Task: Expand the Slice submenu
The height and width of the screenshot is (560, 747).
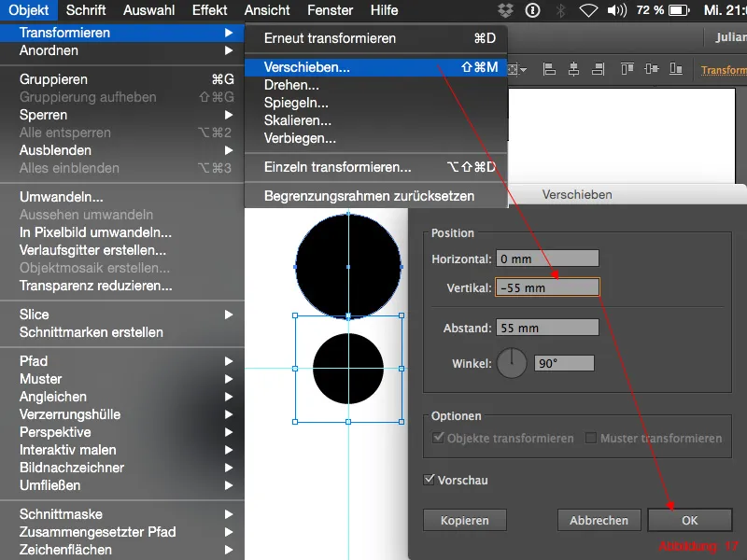Action: 122,315
